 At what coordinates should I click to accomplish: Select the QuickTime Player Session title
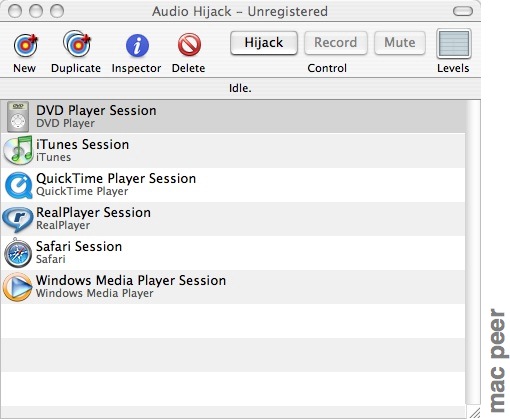(x=116, y=178)
